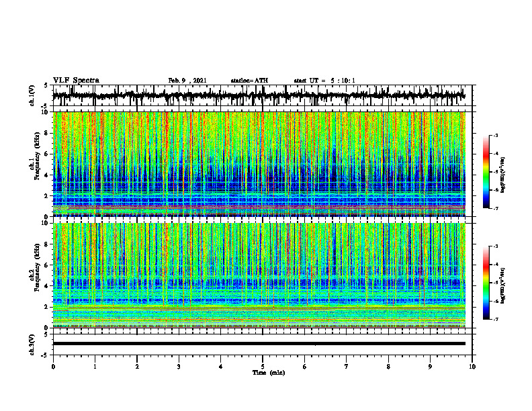Screen dimensions: 532x411
Task: Click the time-axis tick label "0"
Action: (x=53, y=367)
